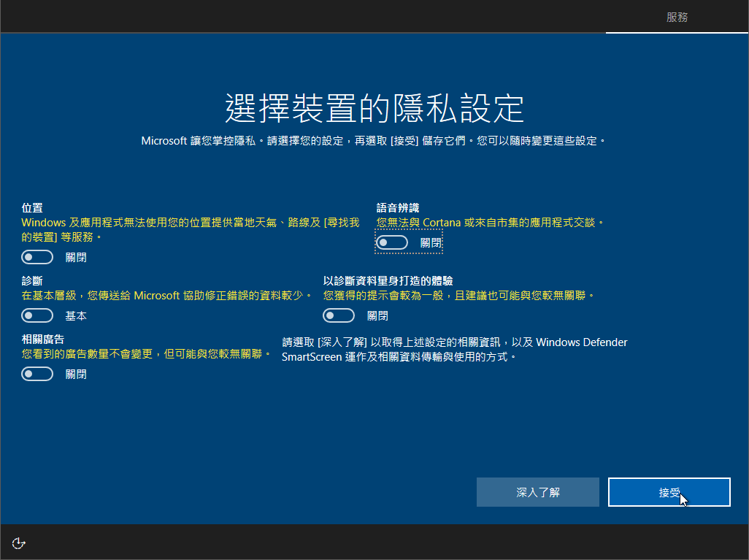
Task: Switch the 診斷 diagnostics toggle from 基本
Action: (37, 315)
